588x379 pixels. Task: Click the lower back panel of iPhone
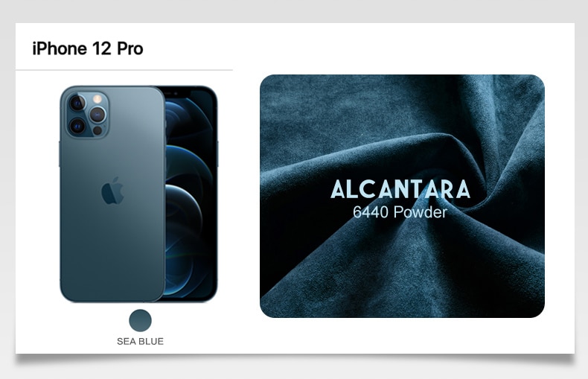tap(112, 255)
